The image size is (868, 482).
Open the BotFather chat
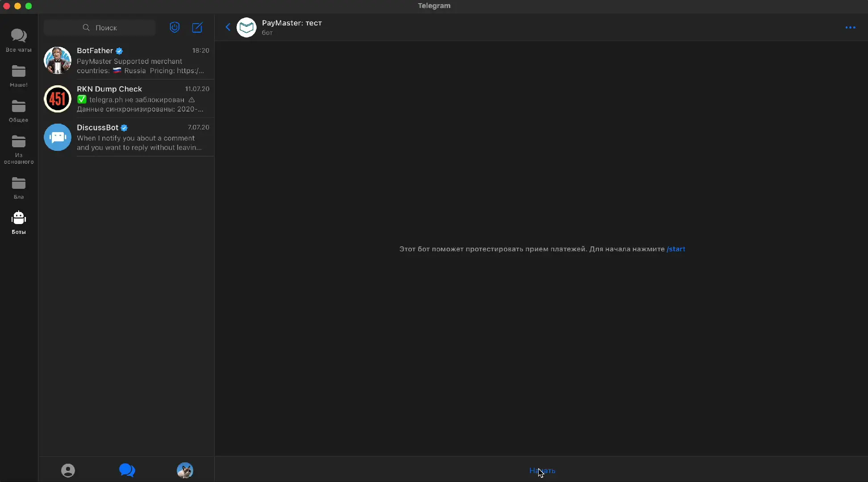pos(129,60)
